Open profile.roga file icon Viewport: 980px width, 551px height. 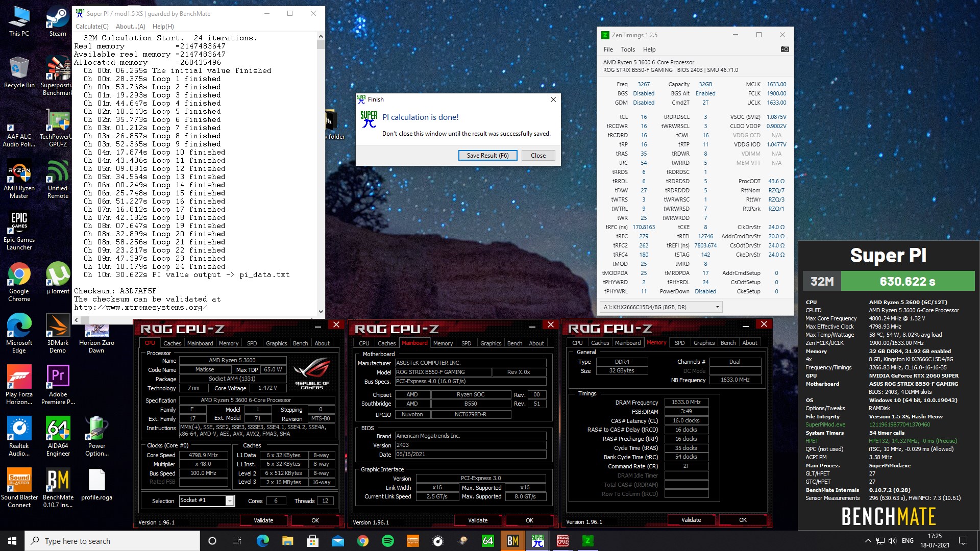pos(96,485)
